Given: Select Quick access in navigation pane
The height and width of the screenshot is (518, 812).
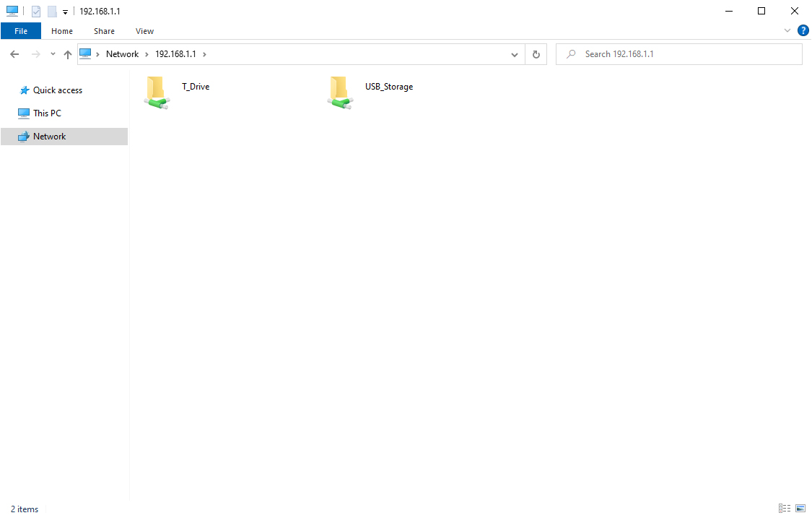Looking at the screenshot, I should click(57, 90).
